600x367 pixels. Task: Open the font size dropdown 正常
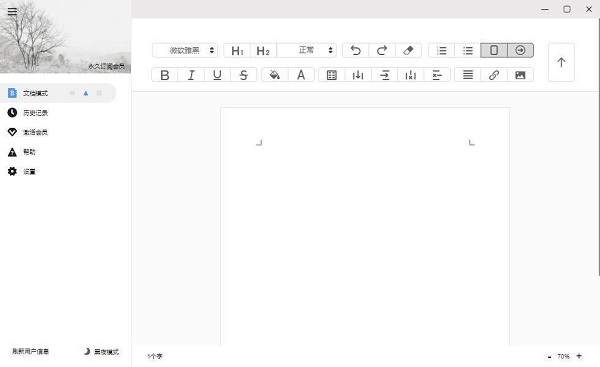(x=307, y=50)
